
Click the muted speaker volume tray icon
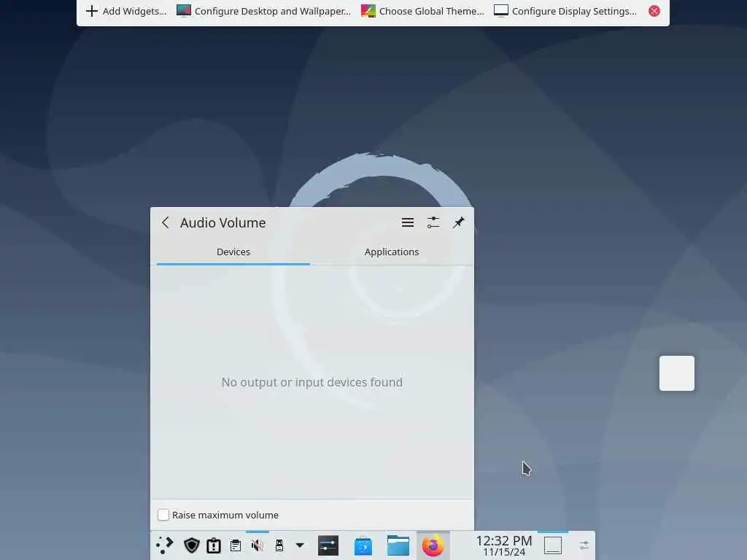pyautogui.click(x=258, y=545)
